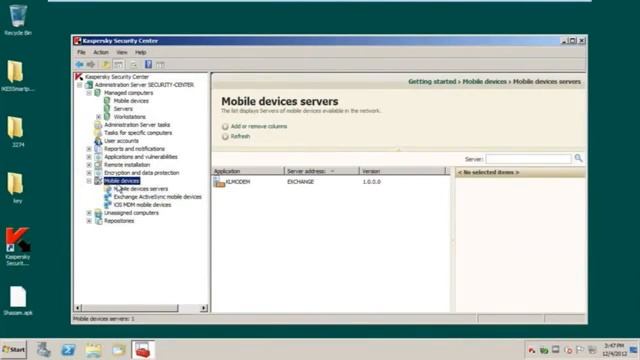The width and height of the screenshot is (640, 360).
Task: Expand the Workstations node
Action: pos(98,117)
